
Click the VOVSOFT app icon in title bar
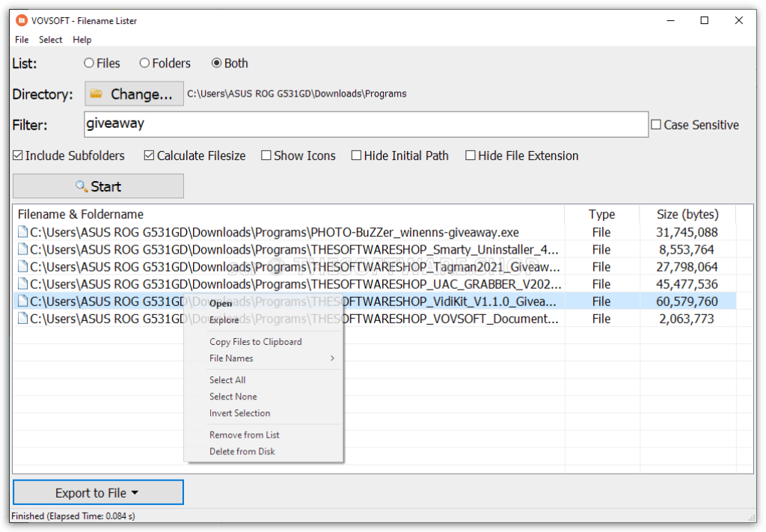22,20
